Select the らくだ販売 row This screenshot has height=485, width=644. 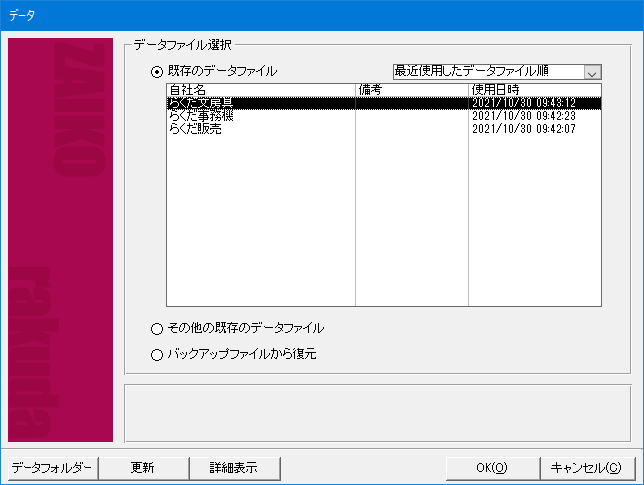pyautogui.click(x=384, y=129)
